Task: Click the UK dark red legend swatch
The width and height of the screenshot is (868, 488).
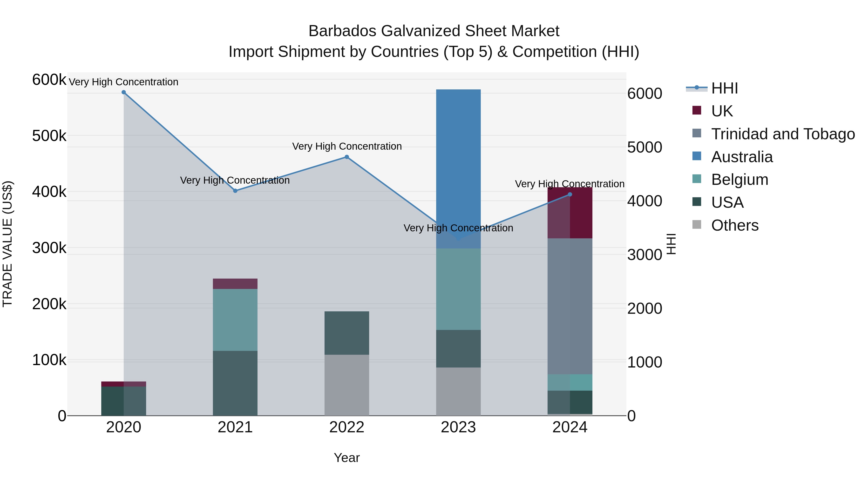Action: click(x=697, y=110)
